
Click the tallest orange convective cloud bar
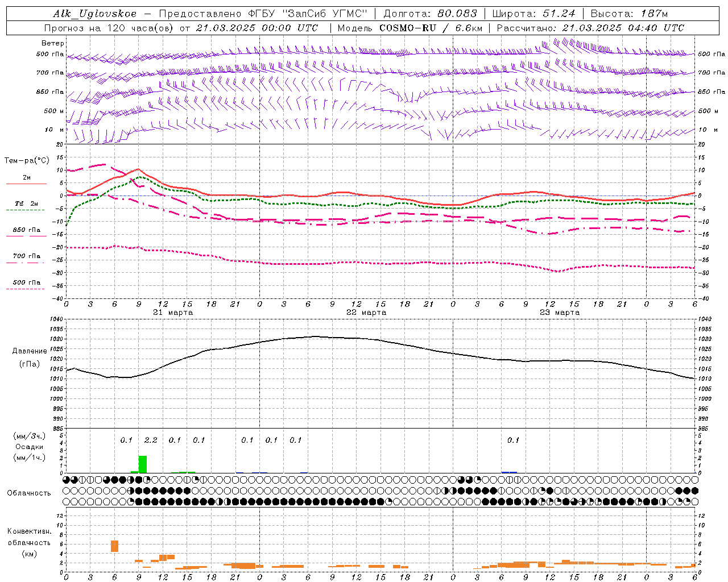pos(114,546)
